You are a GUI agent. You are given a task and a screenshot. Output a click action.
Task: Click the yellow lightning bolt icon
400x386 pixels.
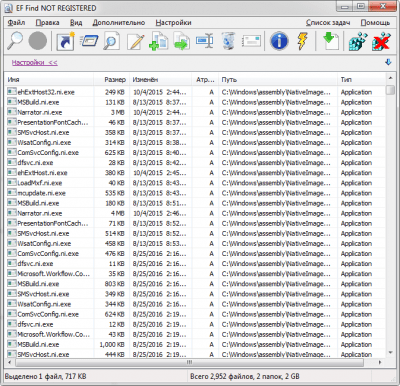302,41
